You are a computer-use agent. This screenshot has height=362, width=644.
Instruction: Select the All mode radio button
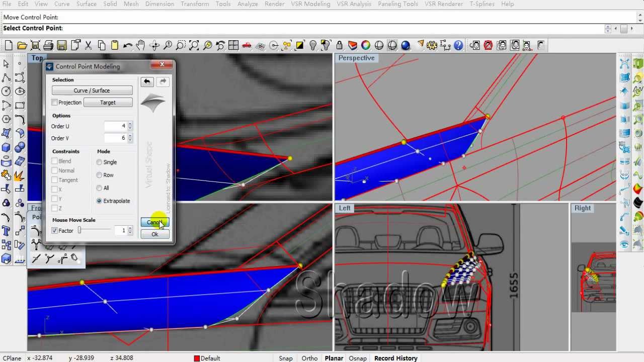[99, 188]
